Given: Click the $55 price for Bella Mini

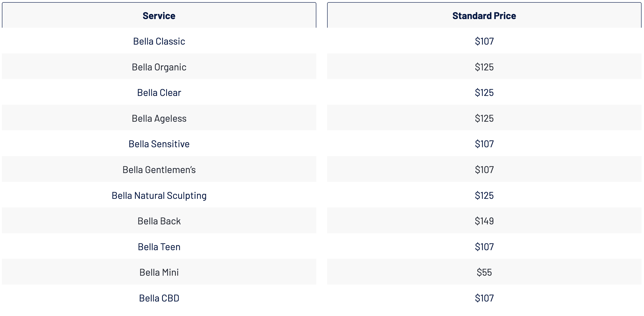Looking at the screenshot, I should coord(484,272).
